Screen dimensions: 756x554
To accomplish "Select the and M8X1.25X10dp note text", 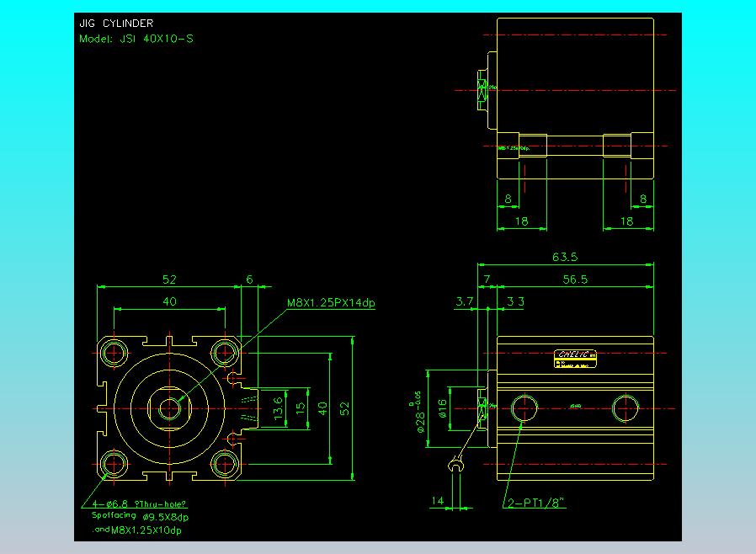I will 137,530.
